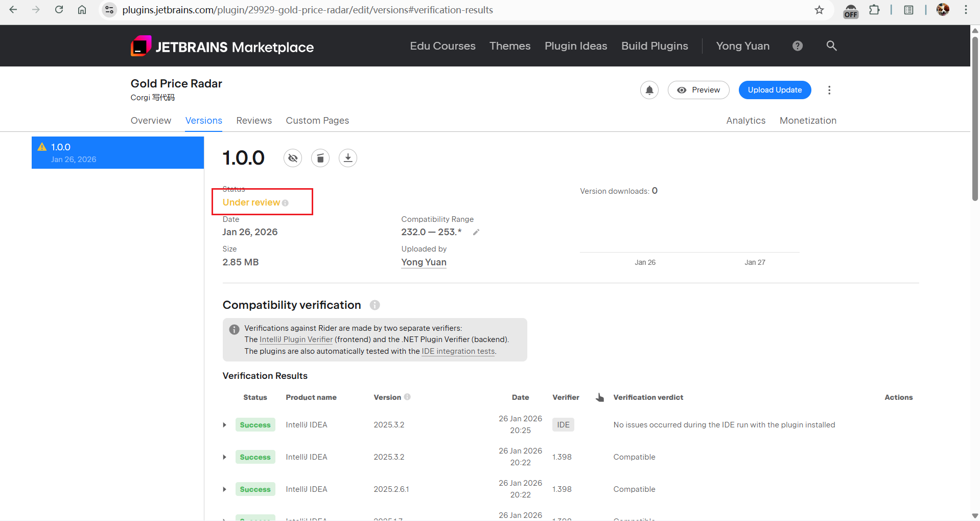This screenshot has width=980, height=521.
Task: Bookmark this page with the star icon
Action: (819, 10)
